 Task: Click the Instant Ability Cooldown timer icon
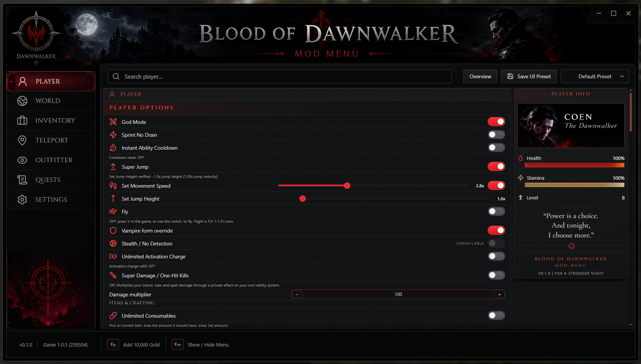(113, 147)
